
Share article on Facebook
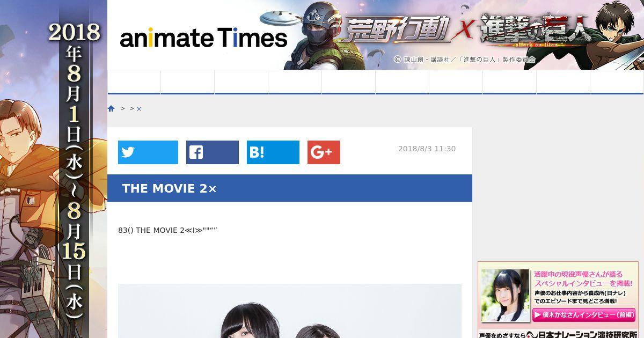pos(213,152)
